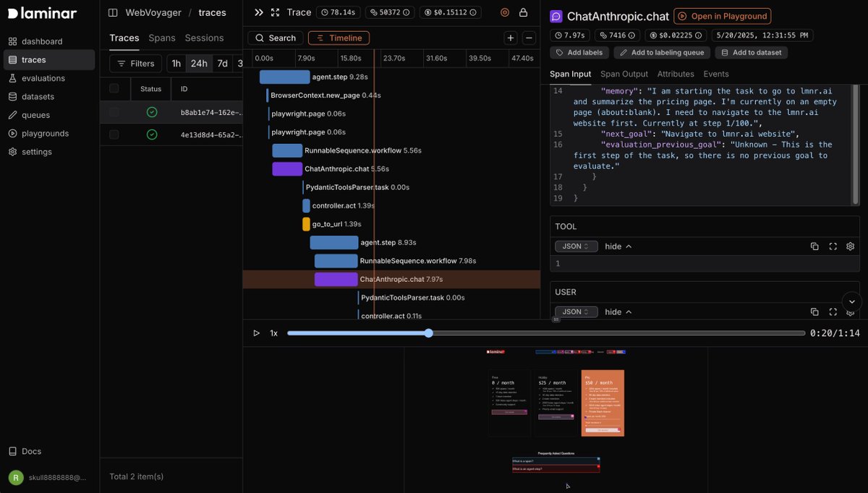Click the round scroll-down chevron button
Screen dimensions: 868x493
[x=852, y=302]
